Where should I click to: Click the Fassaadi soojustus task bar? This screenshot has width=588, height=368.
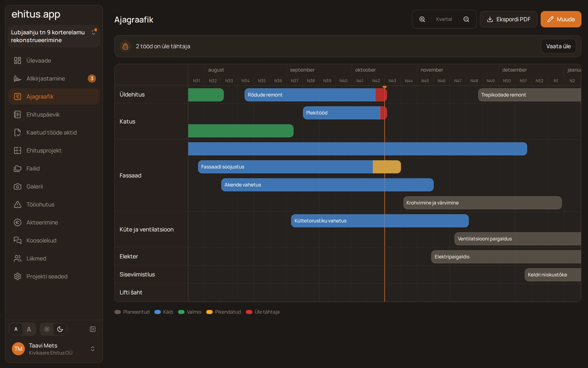tap(299, 167)
